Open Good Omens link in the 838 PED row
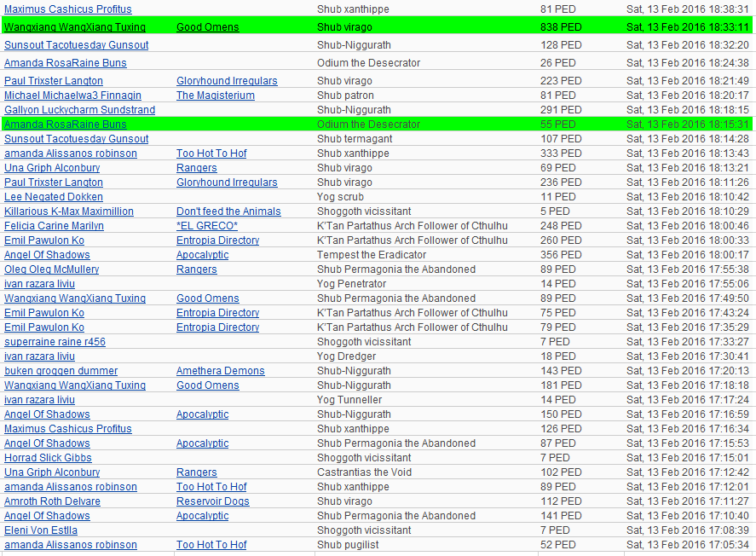This screenshot has width=756, height=556. pyautogui.click(x=207, y=27)
